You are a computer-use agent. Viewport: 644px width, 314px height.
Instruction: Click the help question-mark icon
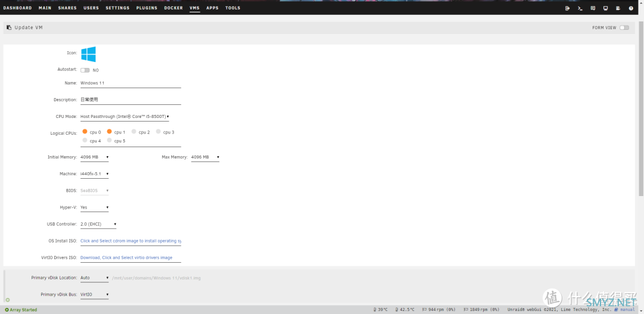pos(631,8)
